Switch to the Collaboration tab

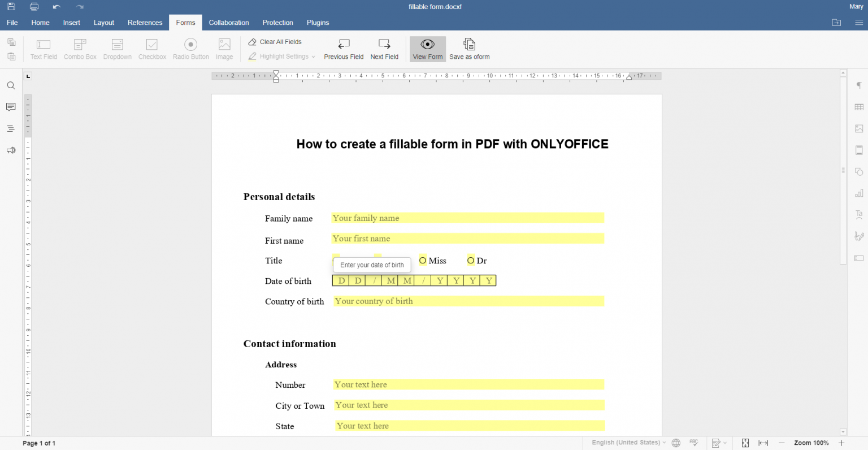tap(229, 23)
